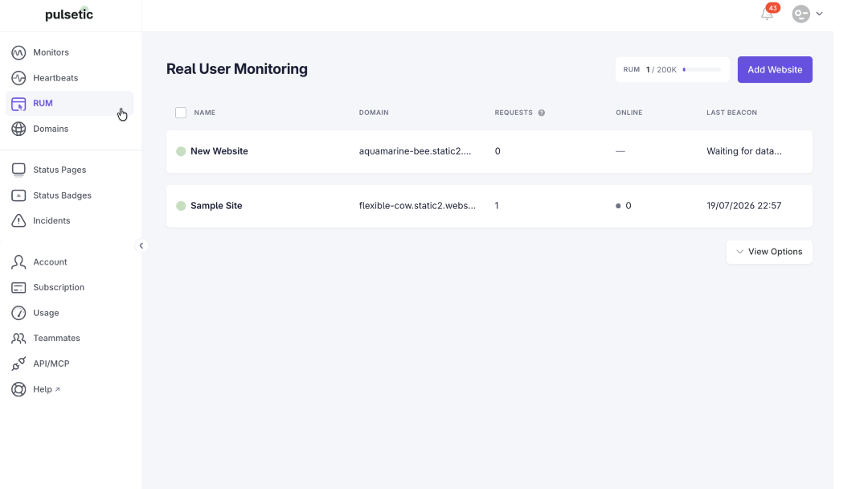Image resolution: width=868 pixels, height=489 pixels.
Task: Open the Monitors icon in sidebar
Action: 18,52
